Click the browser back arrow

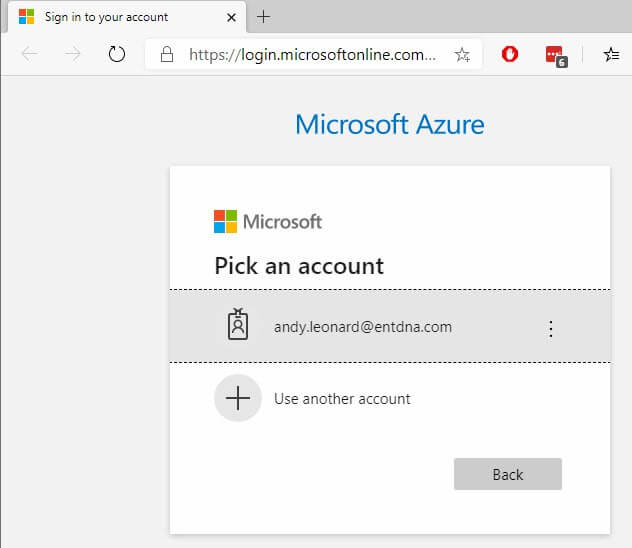[x=29, y=54]
